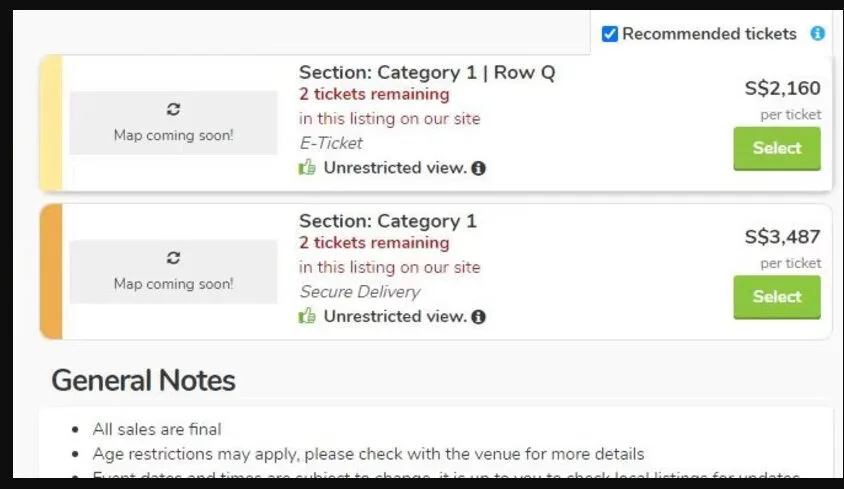Select the S$2,160 Row Q ticket
The height and width of the screenshot is (489, 844).
777,148
